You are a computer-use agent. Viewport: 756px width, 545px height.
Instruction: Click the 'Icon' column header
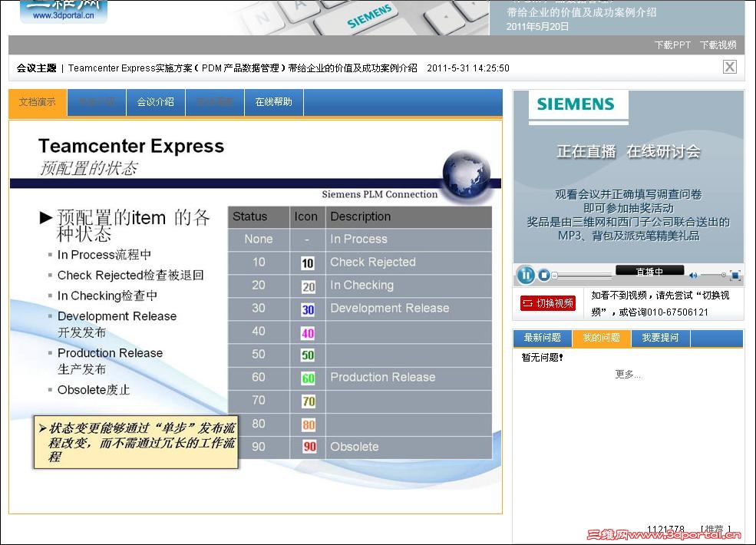click(308, 216)
